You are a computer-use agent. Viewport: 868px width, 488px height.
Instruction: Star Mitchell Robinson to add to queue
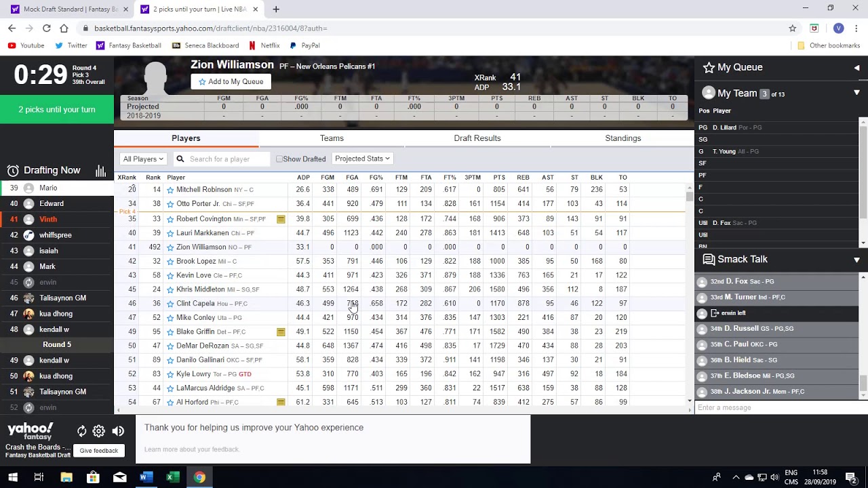pos(170,190)
